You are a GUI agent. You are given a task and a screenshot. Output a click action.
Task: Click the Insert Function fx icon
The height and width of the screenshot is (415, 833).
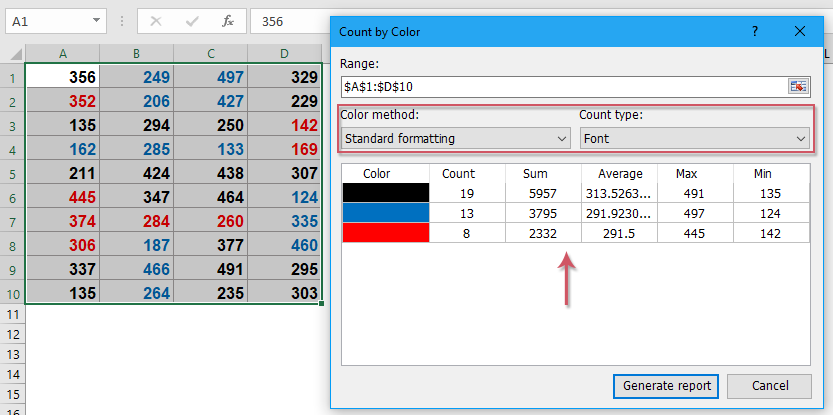228,21
